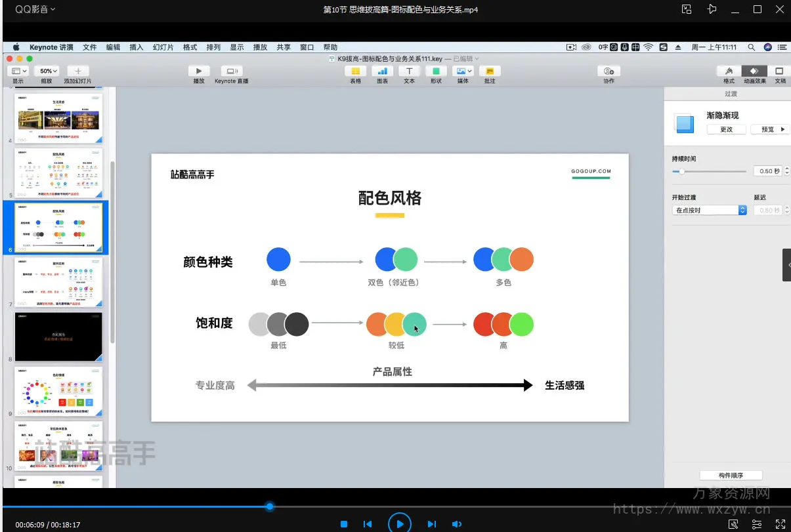Image resolution: width=791 pixels, height=532 pixels.
Task: Open the 插入 (Insert) menu
Action: click(137, 47)
